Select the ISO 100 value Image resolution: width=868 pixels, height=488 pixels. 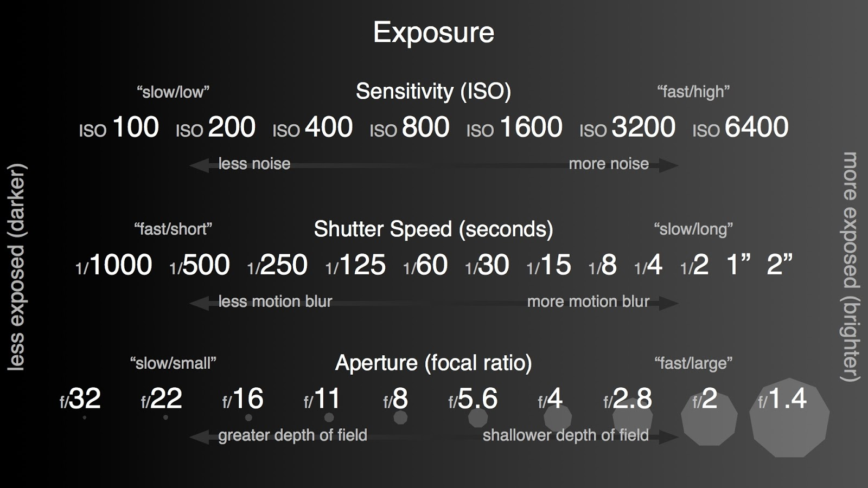[119, 128]
